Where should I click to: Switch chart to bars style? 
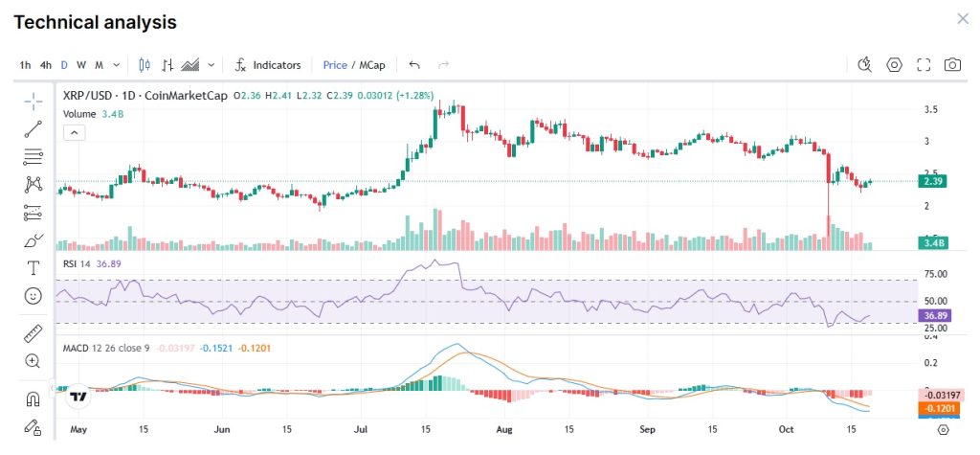[x=167, y=64]
